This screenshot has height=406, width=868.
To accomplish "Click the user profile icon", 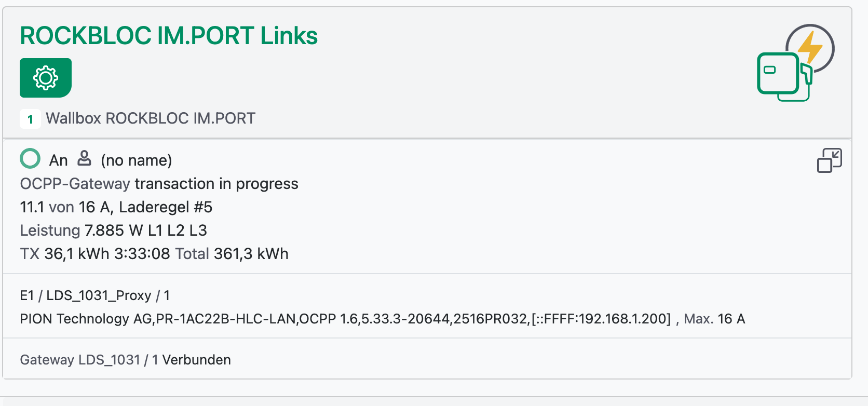I will click(84, 158).
